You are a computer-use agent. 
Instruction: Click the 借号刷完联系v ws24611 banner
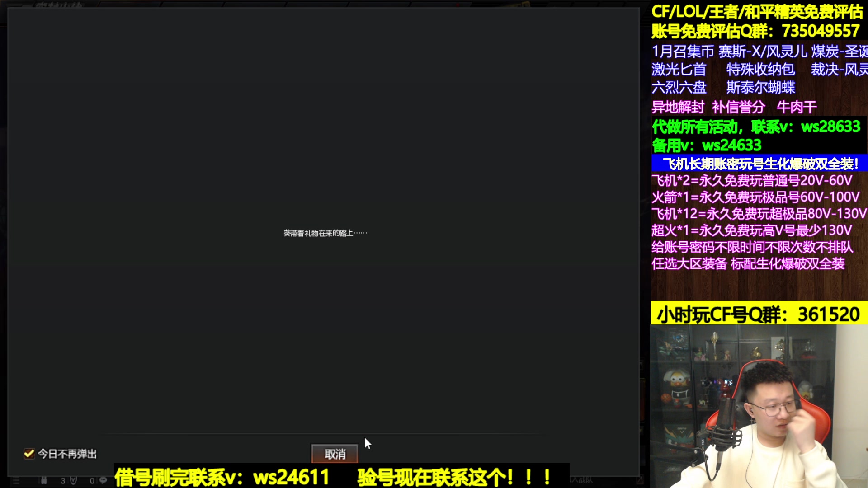tap(222, 477)
